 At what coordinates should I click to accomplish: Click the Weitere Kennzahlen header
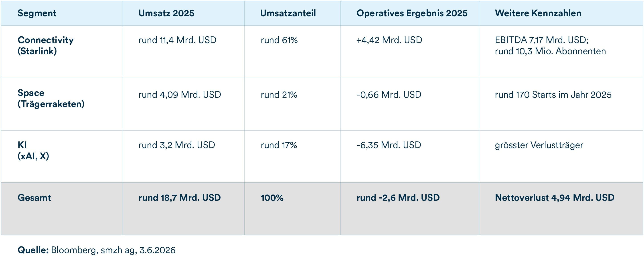pyautogui.click(x=538, y=13)
